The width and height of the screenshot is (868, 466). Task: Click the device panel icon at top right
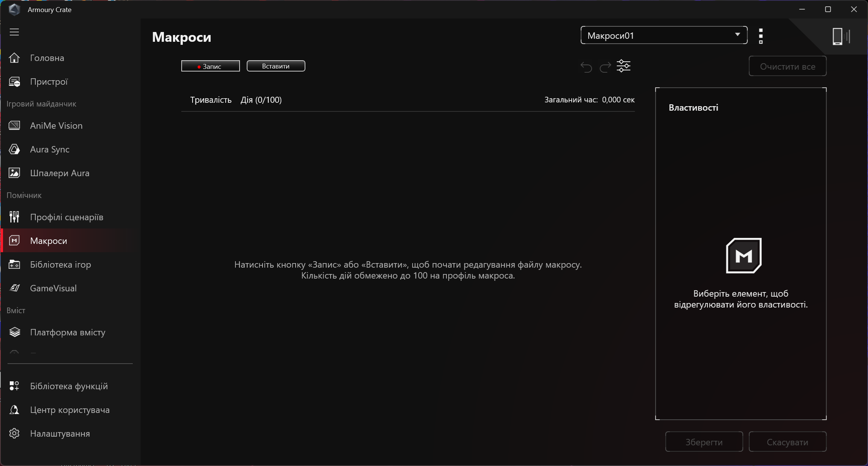pos(841,37)
